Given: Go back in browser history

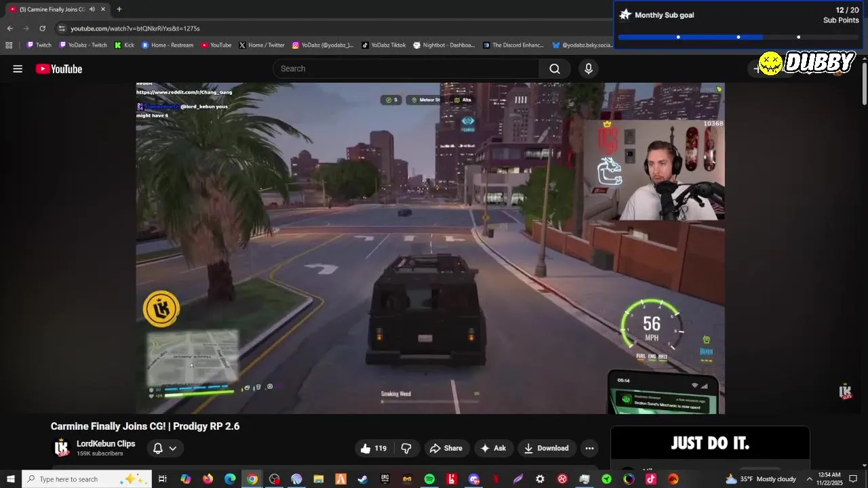Looking at the screenshot, I should coord(9,28).
